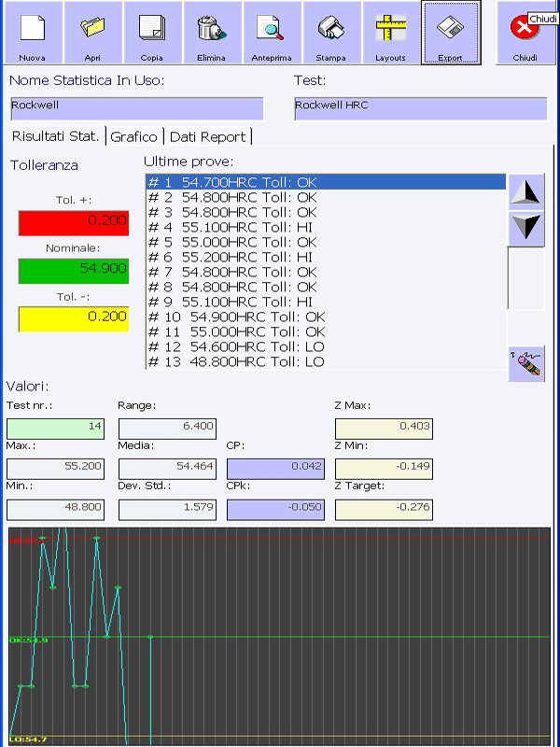
Task: Click the red Tol. + value field
Action: click(74, 222)
